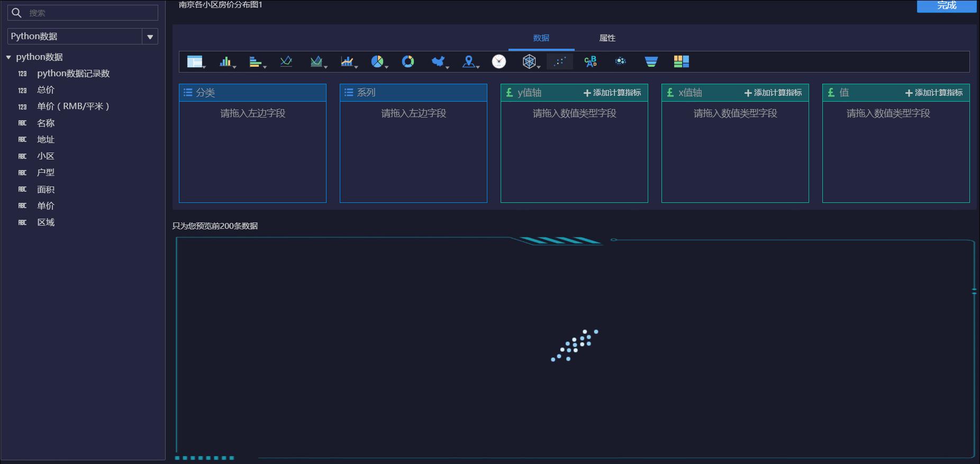
Task: Click the x值轴 drop zone area
Action: (x=735, y=151)
